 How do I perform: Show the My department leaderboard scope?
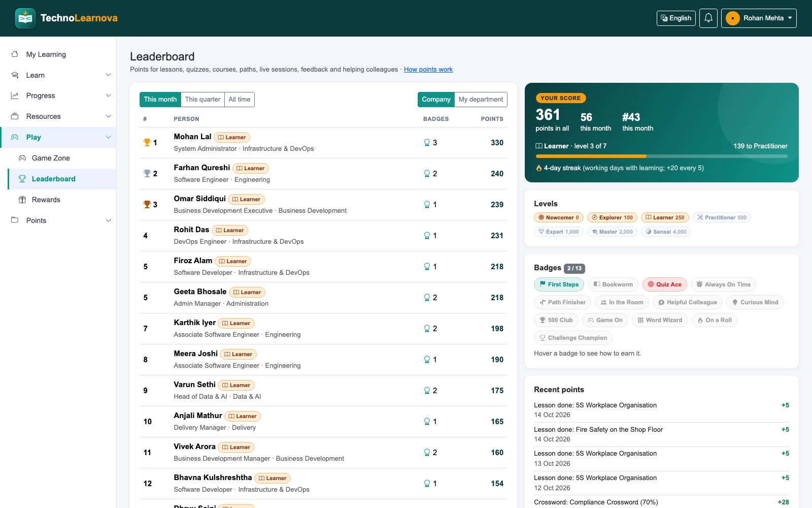(x=481, y=100)
